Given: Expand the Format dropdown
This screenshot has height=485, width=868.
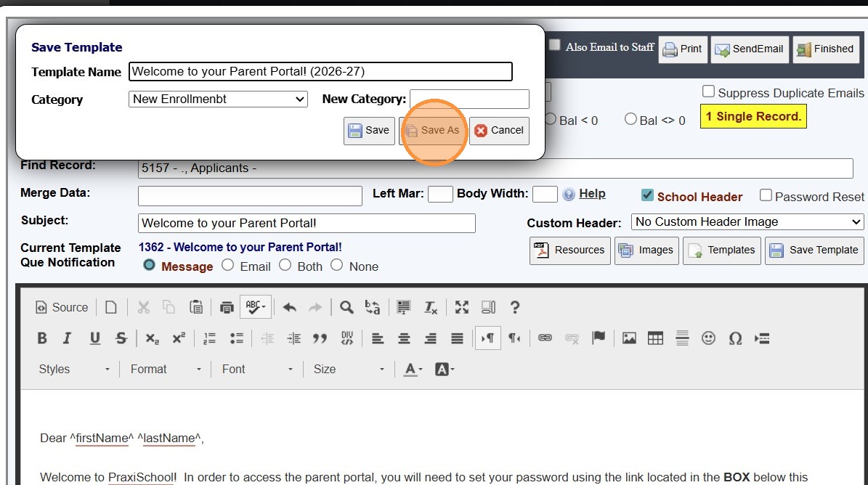Looking at the screenshot, I should pos(166,369).
